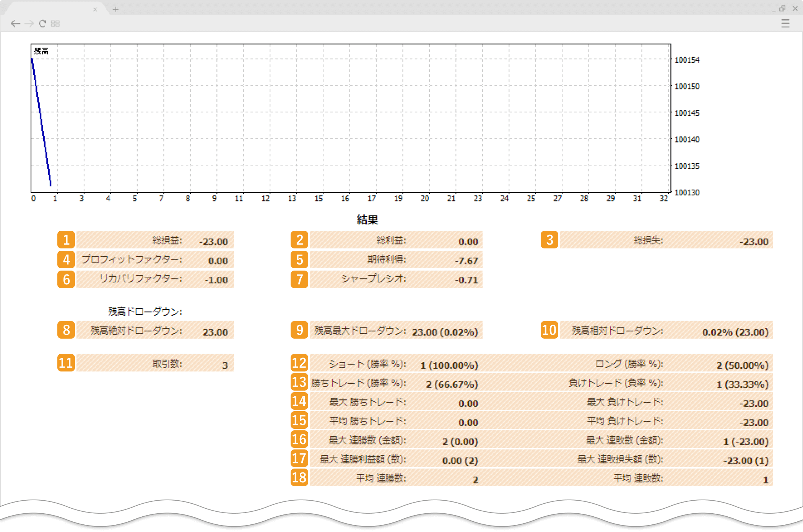Select the シャープレシオ value -0.71
Image resolution: width=803 pixels, height=532 pixels.
[467, 280]
